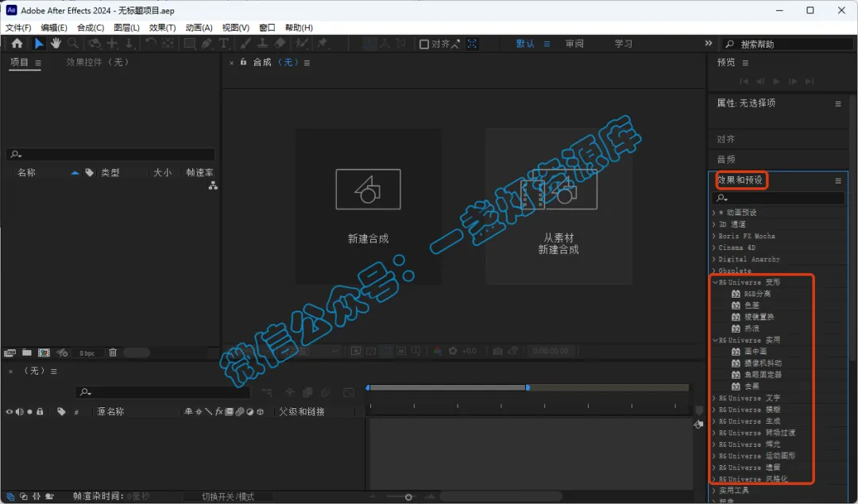Show more workspaces with the >> chevron

[x=709, y=43]
